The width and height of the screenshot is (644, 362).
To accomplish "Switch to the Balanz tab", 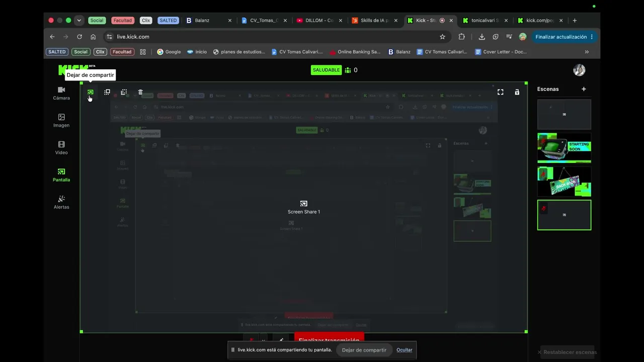I will 209,21.
